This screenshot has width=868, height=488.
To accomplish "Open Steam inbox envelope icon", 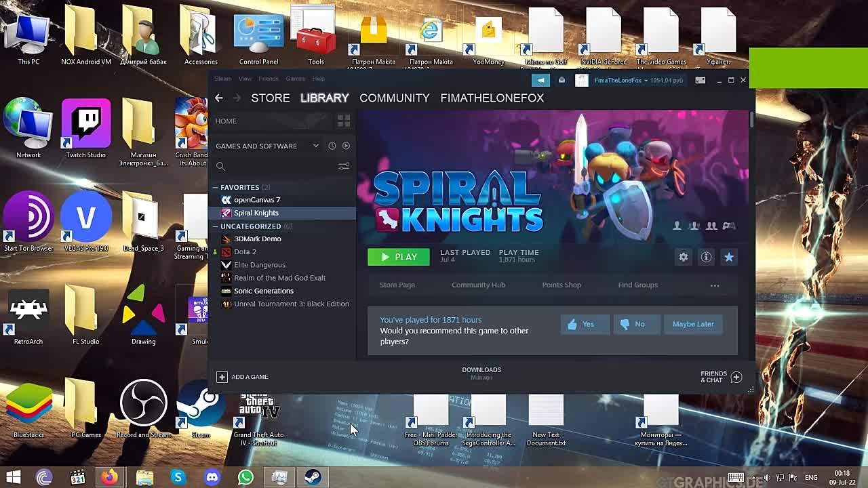I will click(561, 80).
